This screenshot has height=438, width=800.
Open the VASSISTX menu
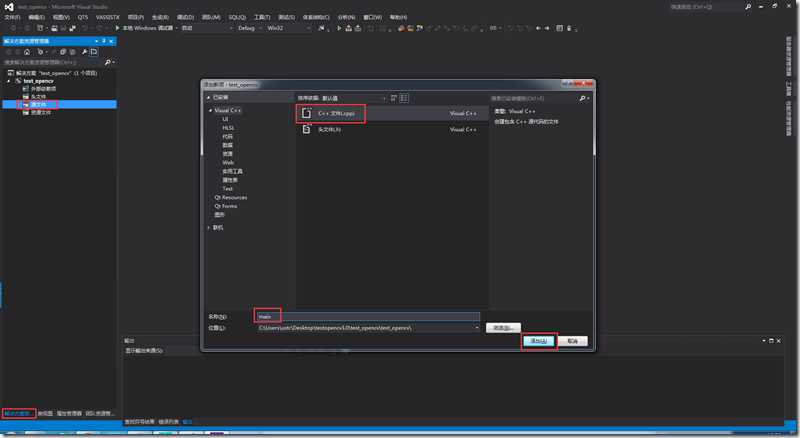tap(108, 17)
